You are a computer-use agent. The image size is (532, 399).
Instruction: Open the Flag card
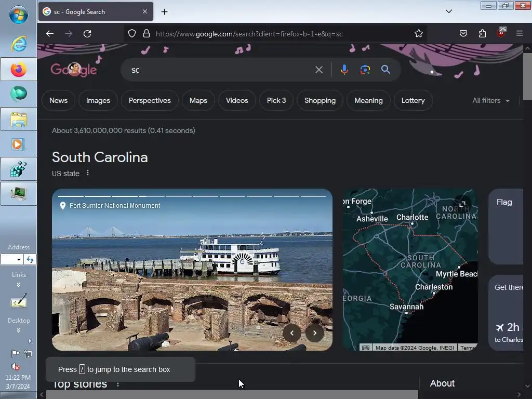[x=506, y=227]
